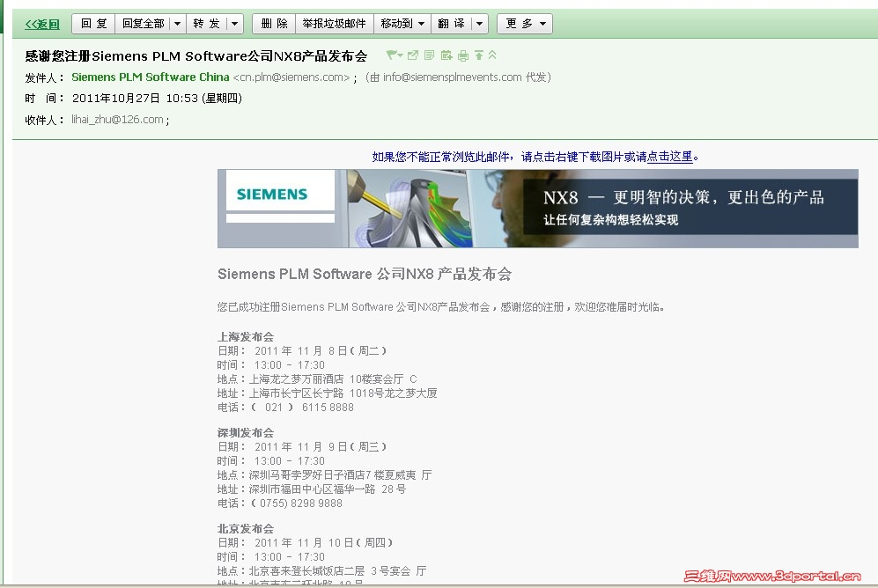Click the 上海发布会 heading
The width and height of the screenshot is (878, 588).
pos(245,337)
